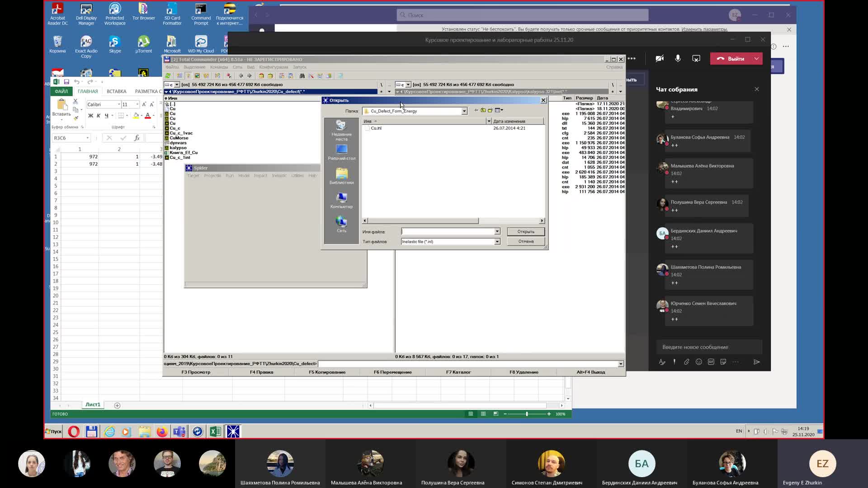
Task: Expand file name combo box arrow
Action: click(497, 231)
